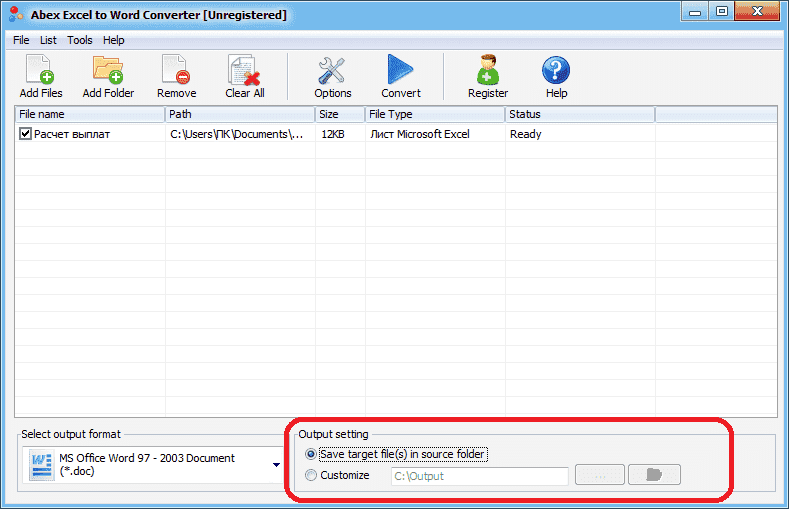
Task: Click the C:\Output path input field
Action: coord(480,476)
